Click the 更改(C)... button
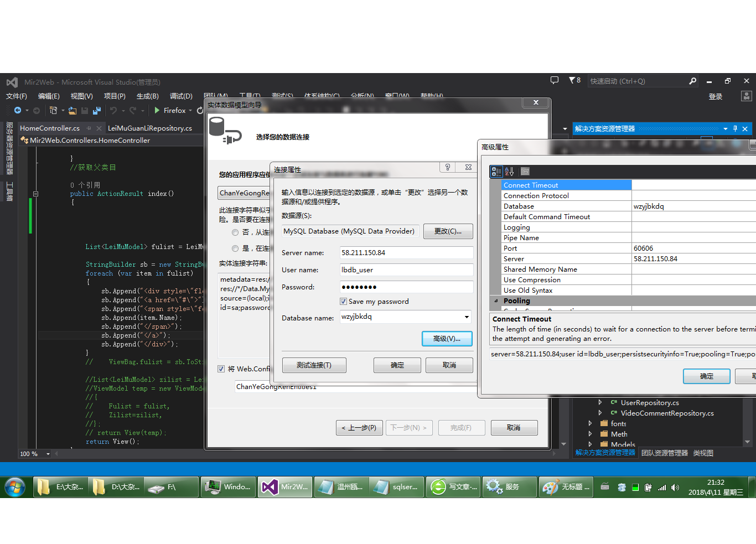This screenshot has width=756, height=544. (x=448, y=231)
